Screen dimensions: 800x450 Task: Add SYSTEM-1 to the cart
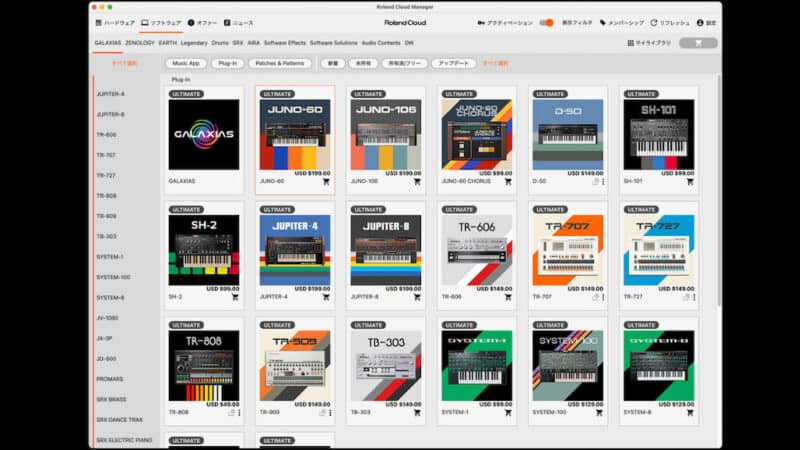click(x=508, y=413)
